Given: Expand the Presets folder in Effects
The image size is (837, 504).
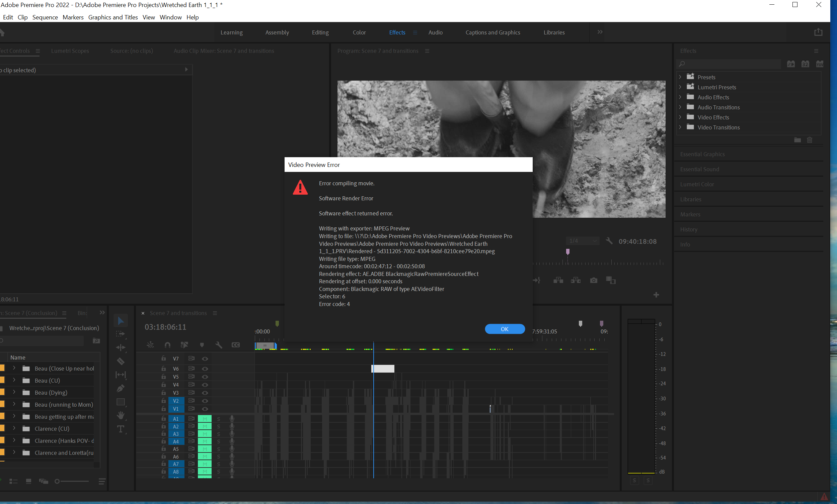Looking at the screenshot, I should pyautogui.click(x=681, y=77).
